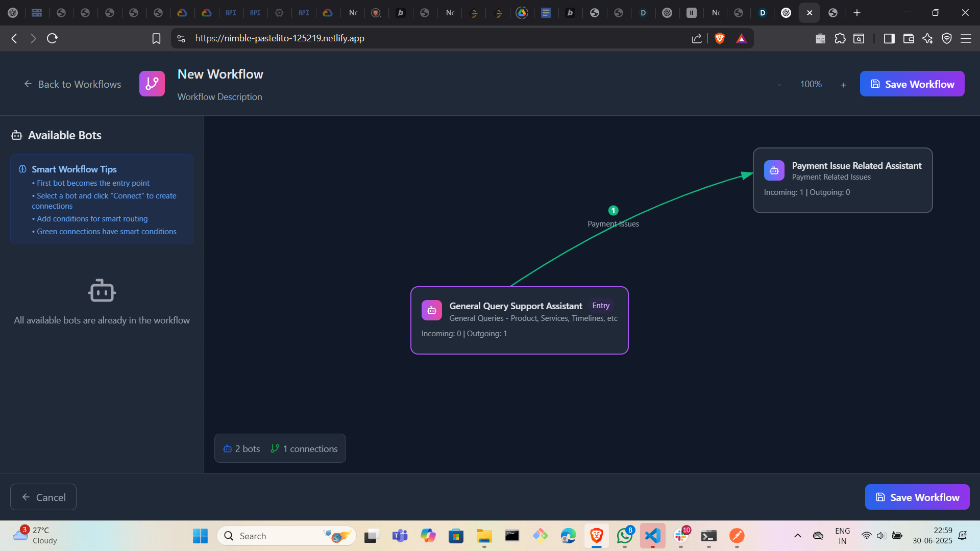Click the General Query Support Assistant bot icon
The image size is (980, 551).
tap(431, 310)
